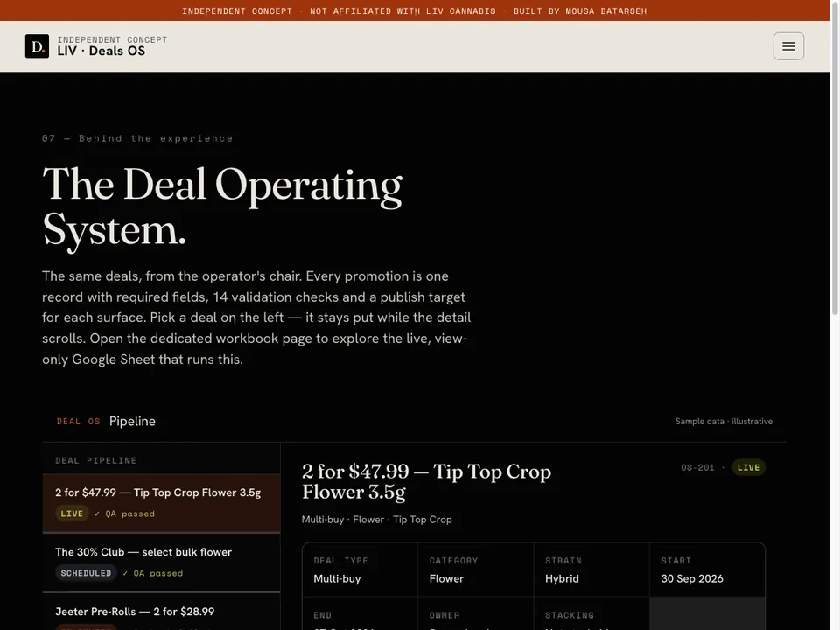Click the DEAL OS label

78,422
